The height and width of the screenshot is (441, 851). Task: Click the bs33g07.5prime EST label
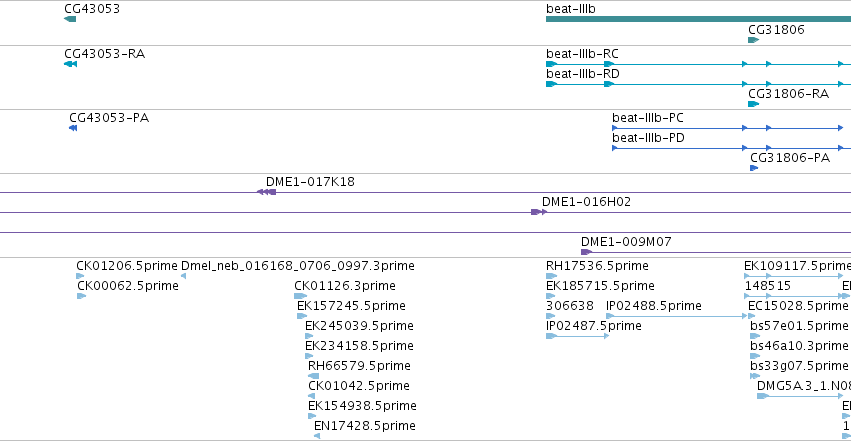[799, 366]
